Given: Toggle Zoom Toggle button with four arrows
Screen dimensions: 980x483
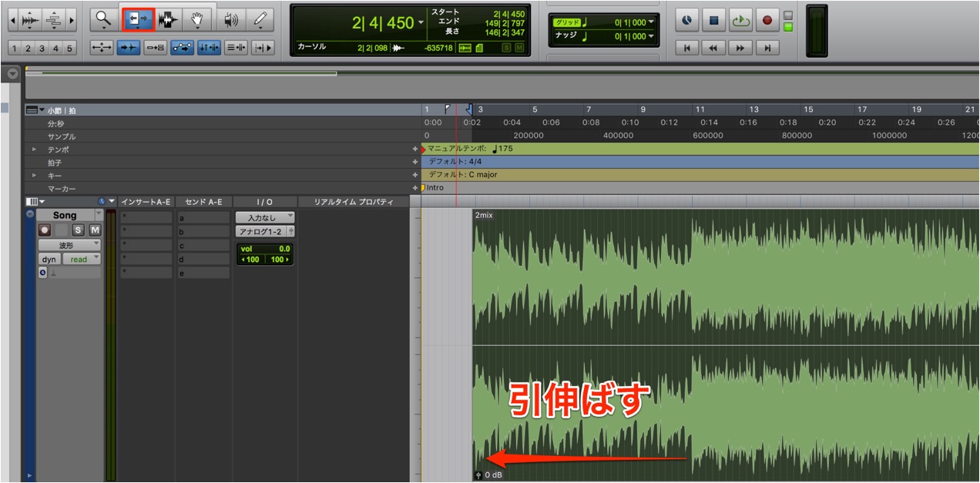Looking at the screenshot, I should coord(102,48).
